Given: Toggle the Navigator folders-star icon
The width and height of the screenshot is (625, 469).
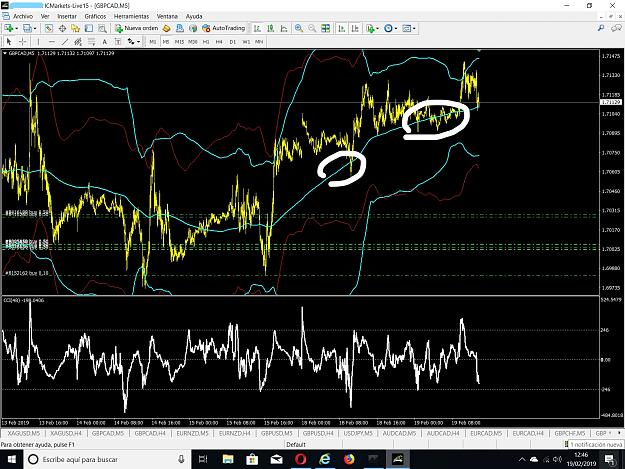Looking at the screenshot, I should pos(75,28).
